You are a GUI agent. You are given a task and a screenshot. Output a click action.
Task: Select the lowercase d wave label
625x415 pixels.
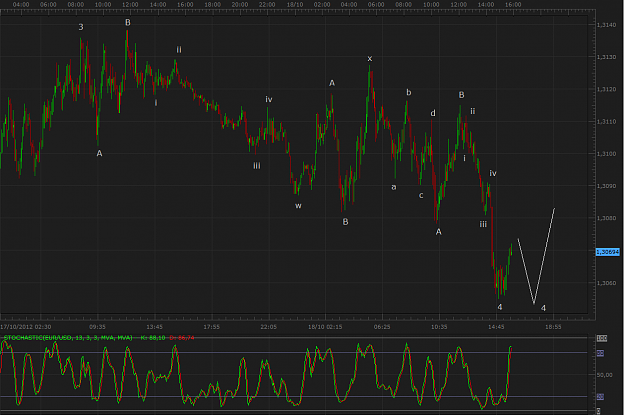tap(433, 113)
